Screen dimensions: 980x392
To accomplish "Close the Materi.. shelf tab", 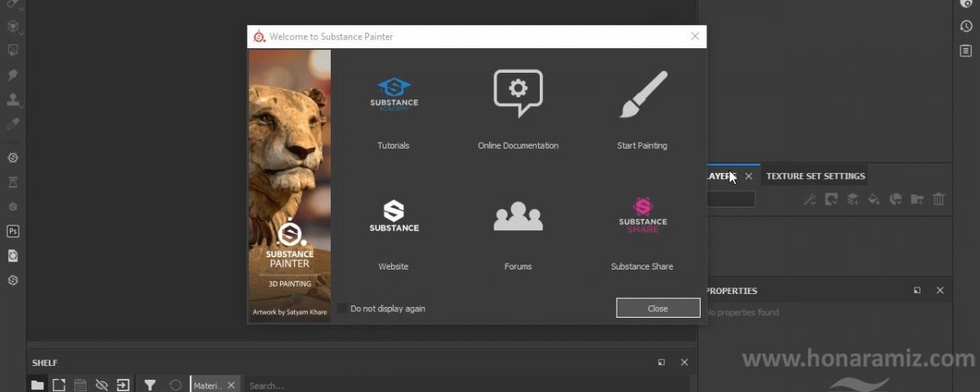I will point(231,385).
